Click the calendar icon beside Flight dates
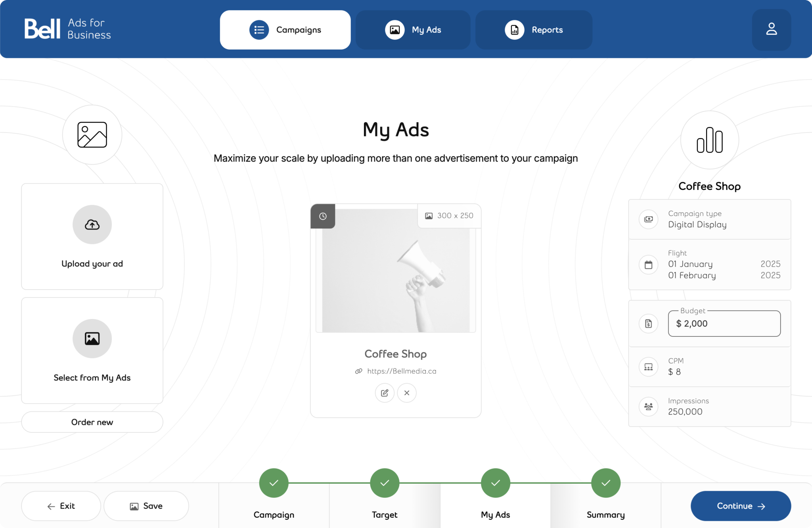The width and height of the screenshot is (812, 528). [x=649, y=264]
